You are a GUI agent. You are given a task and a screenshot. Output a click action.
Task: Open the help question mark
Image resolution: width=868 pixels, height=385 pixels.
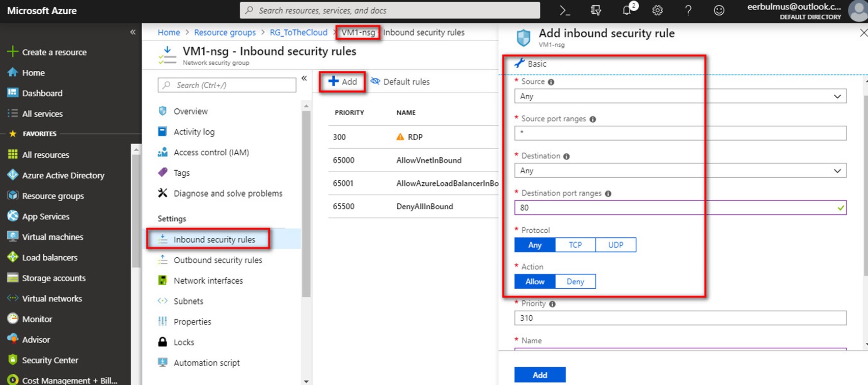coord(688,10)
